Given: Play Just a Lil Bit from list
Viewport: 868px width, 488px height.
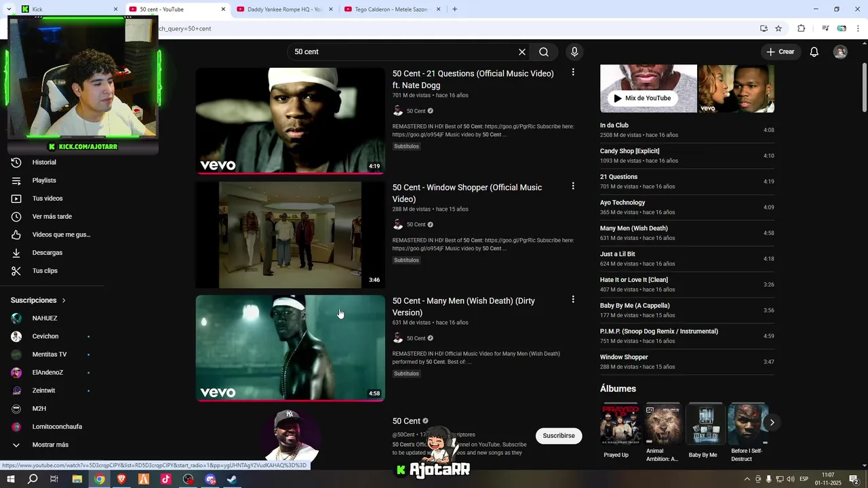Looking at the screenshot, I should 687,258.
